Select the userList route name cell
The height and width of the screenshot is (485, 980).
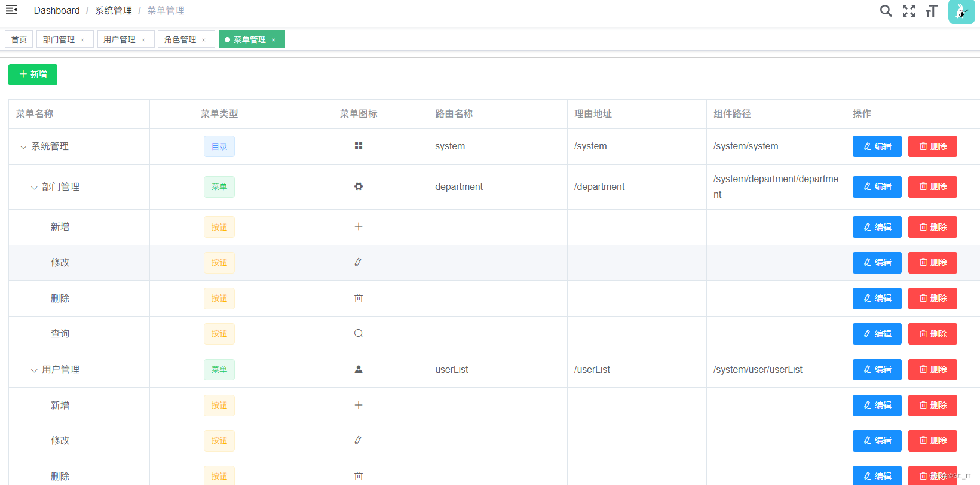click(x=497, y=370)
